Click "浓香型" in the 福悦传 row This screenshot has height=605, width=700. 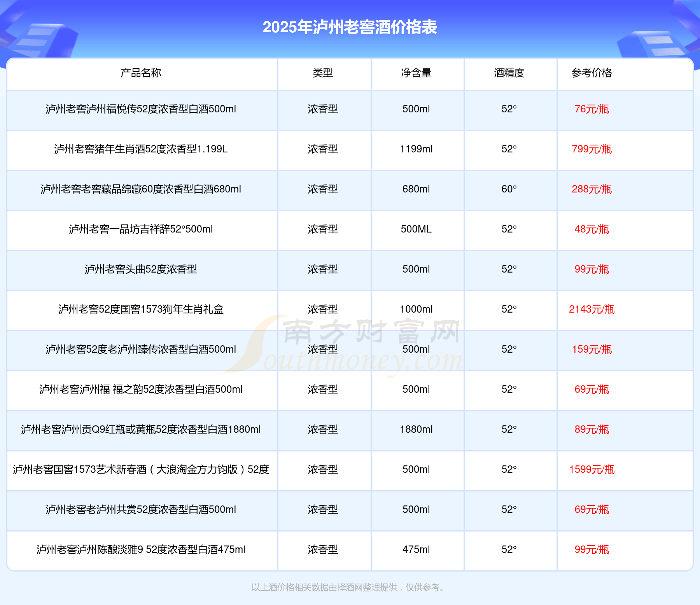[323, 109]
